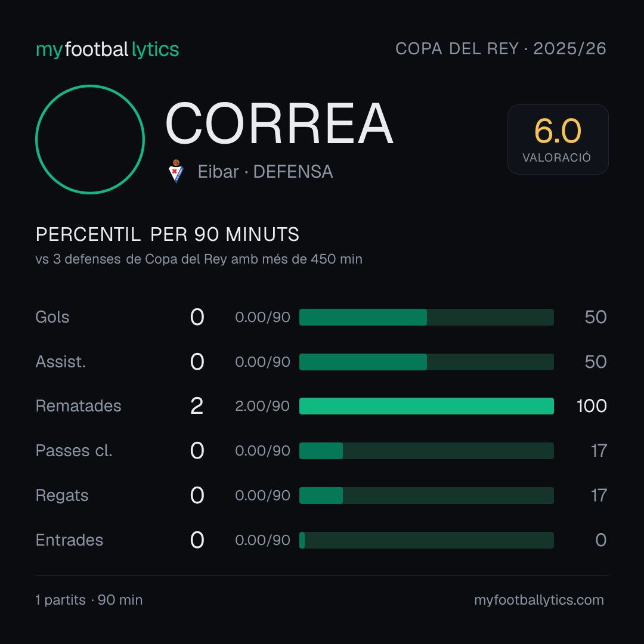Click the Eibar club crest icon
The image size is (644, 644).
pos(176,171)
